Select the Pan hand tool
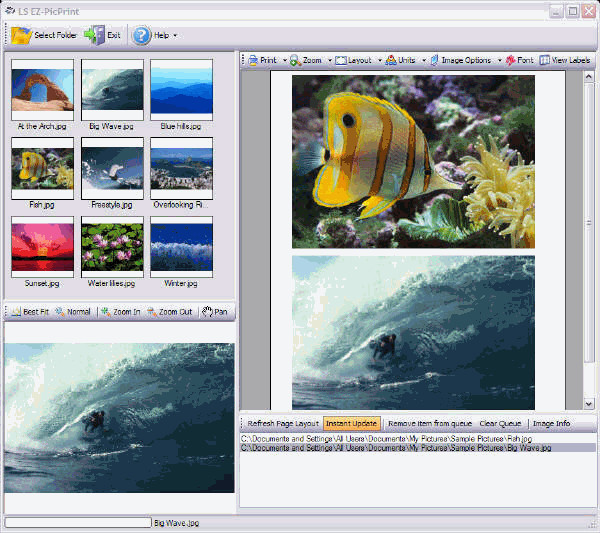 (x=208, y=312)
